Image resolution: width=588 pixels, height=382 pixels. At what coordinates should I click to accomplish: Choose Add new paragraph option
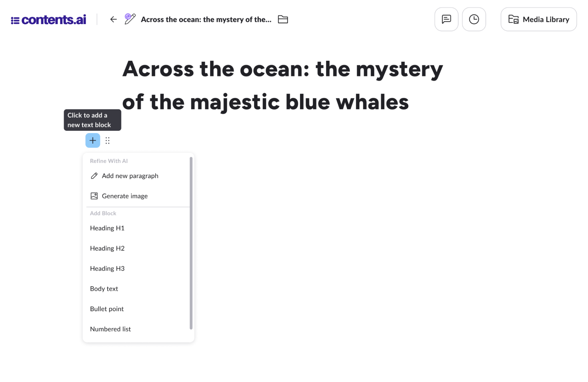(130, 176)
